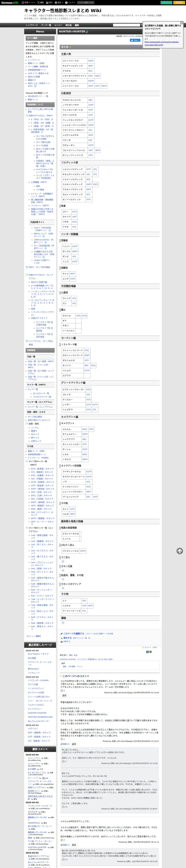The width and height of the screenshot is (186, 868).
Task: Open ESTJ（監督者）のキャラ sidebar link
Action: coord(42,468)
